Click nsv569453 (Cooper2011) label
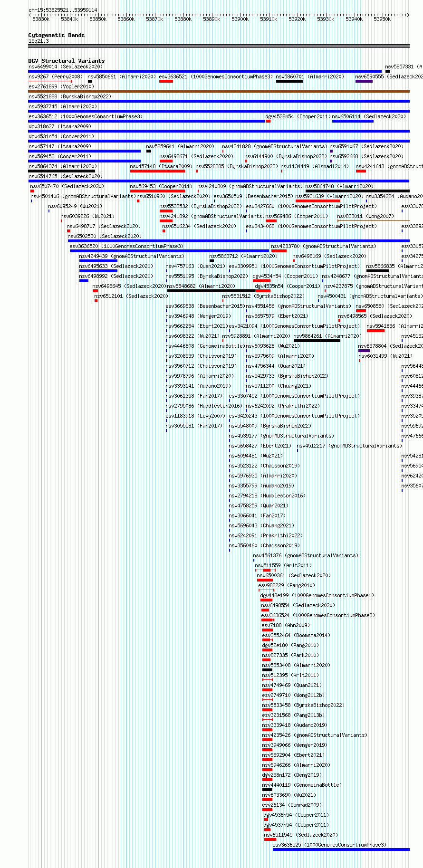 coord(162,186)
